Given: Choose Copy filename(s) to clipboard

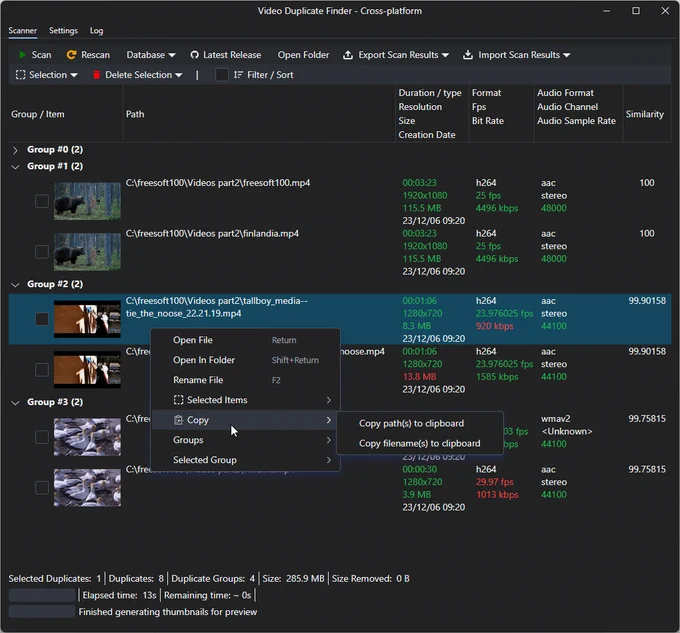Looking at the screenshot, I should coord(419,444).
